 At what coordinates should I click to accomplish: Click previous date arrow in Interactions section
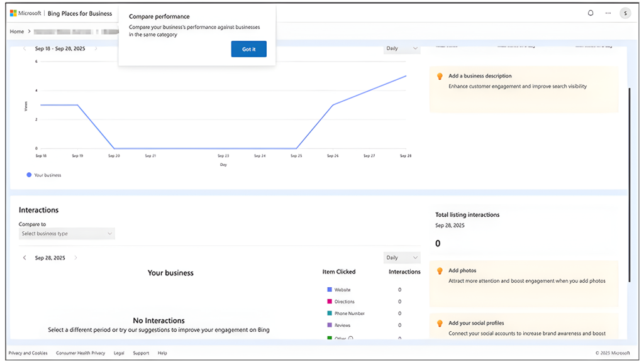[x=25, y=258]
